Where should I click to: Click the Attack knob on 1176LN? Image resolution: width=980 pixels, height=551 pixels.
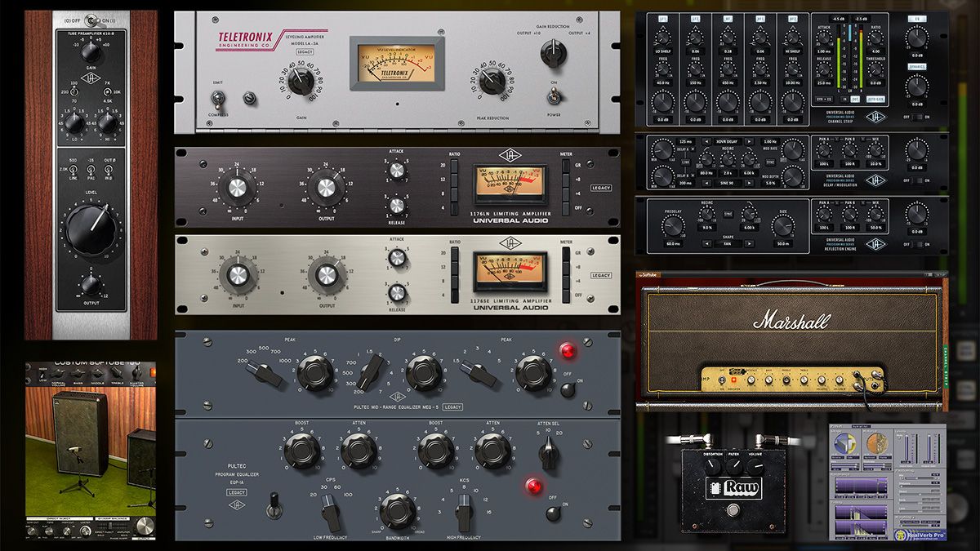(397, 170)
